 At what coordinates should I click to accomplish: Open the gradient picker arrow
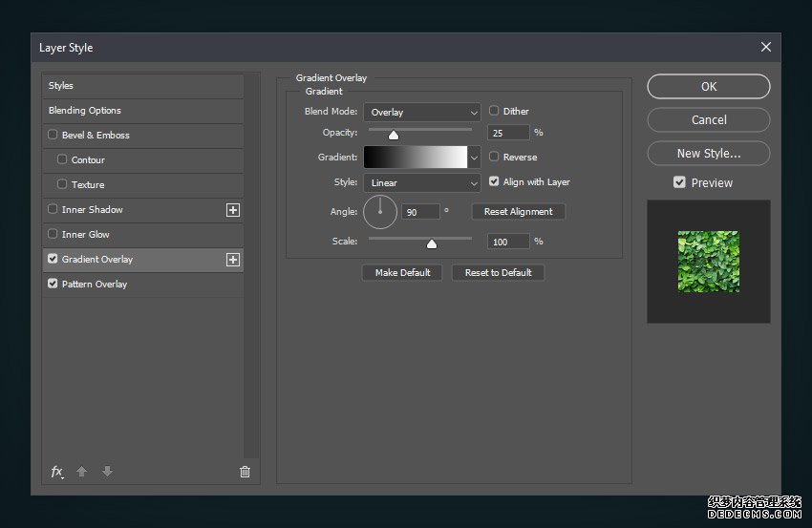474,158
